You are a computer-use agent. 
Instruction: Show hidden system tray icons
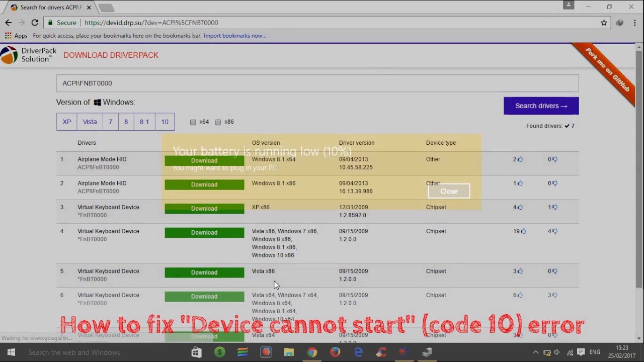pyautogui.click(x=535, y=352)
